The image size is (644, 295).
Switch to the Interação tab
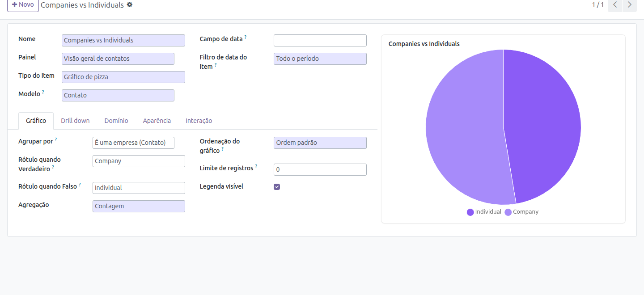click(199, 121)
